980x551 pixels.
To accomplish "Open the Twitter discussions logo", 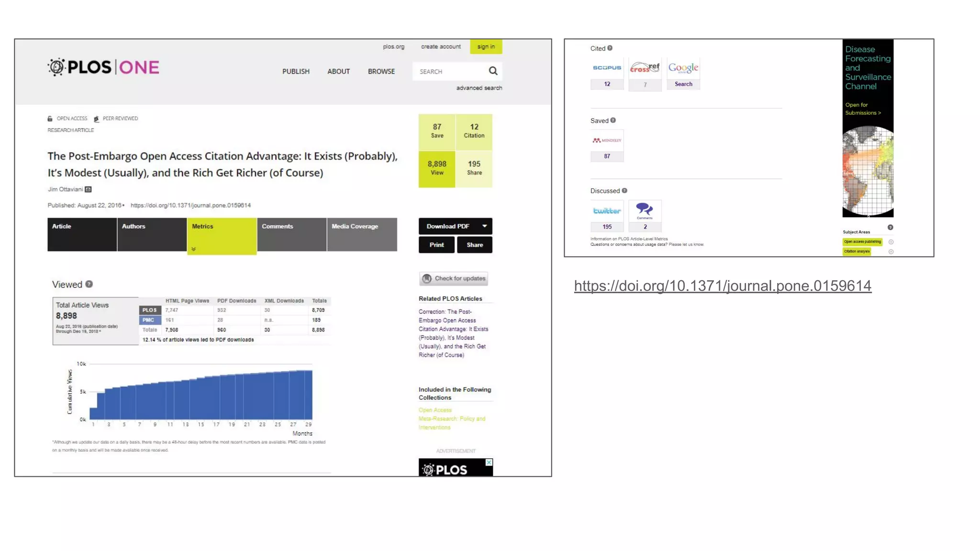I will pyautogui.click(x=607, y=211).
